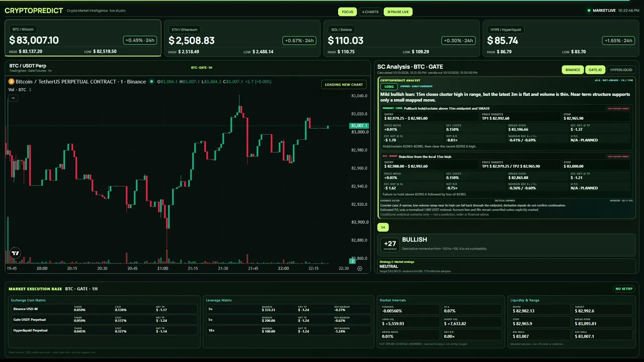The height and width of the screenshot is (362, 644).
Task: Click HYPE +1.65% 24h change badge
Action: click(x=618, y=41)
